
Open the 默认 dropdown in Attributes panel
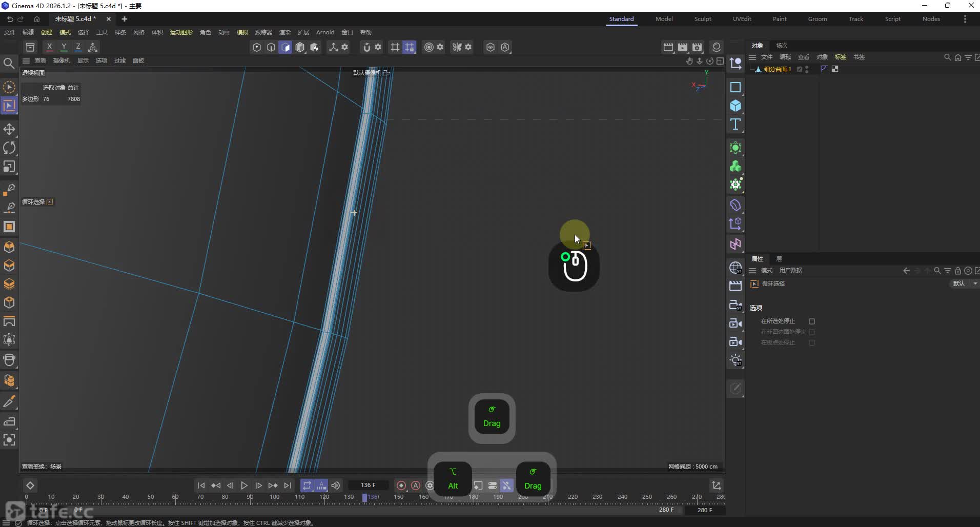[965, 283]
